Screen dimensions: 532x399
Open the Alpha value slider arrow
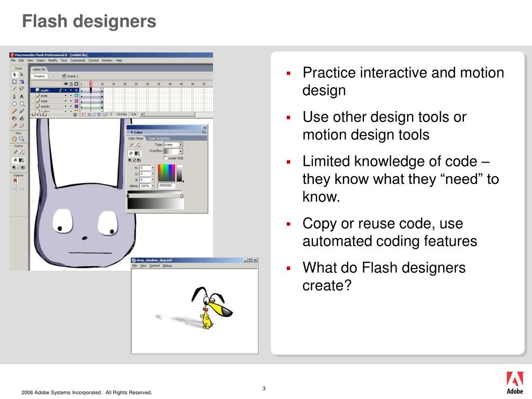tap(153, 185)
